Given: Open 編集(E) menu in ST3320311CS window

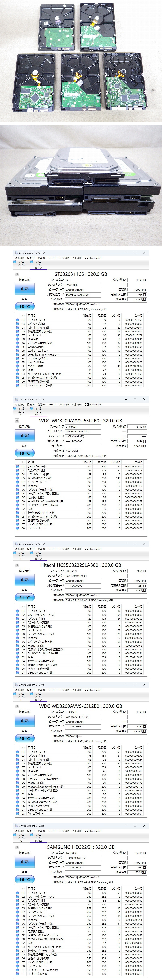Looking at the screenshot, I should [x=30, y=258].
